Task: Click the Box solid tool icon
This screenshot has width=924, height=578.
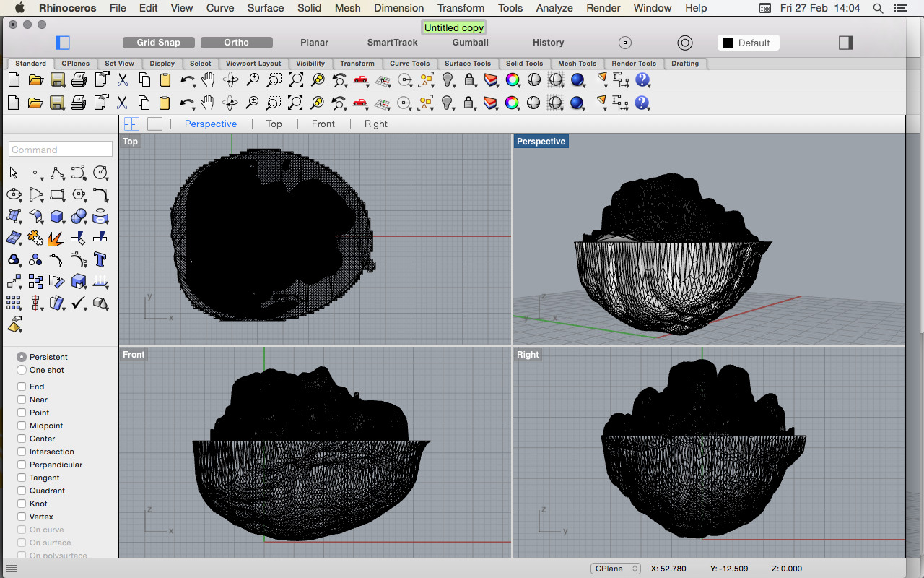Action: pos(56,216)
